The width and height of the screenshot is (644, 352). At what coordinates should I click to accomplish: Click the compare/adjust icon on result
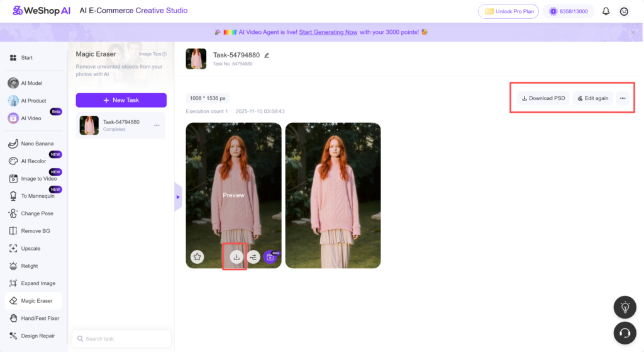[253, 257]
